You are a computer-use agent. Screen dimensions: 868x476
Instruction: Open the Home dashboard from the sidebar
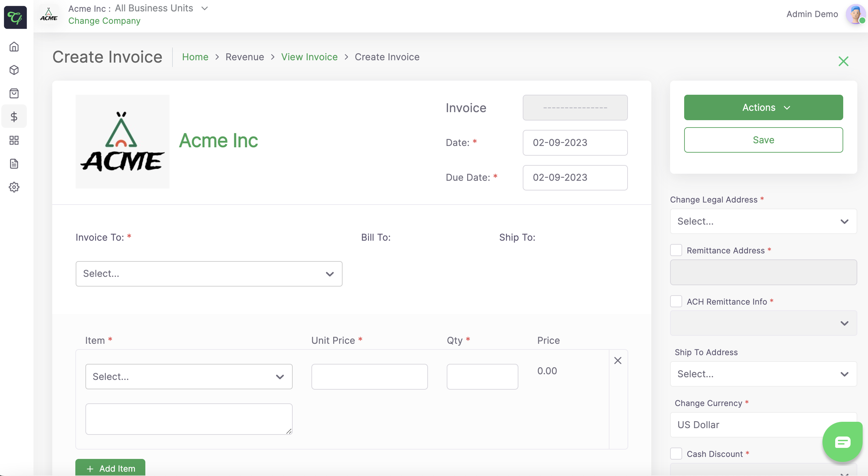[x=14, y=47]
